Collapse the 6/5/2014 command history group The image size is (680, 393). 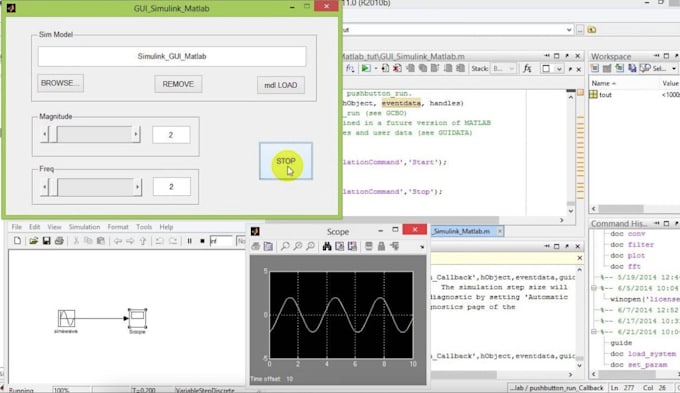pos(594,288)
